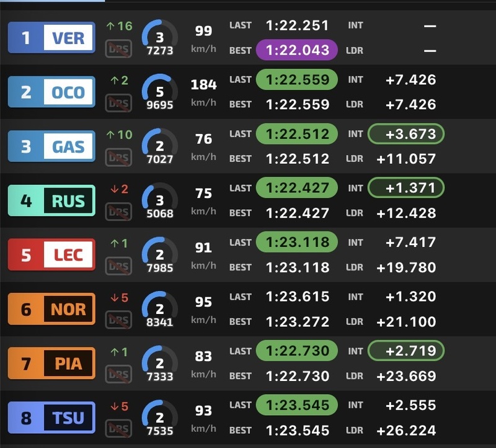This screenshot has width=496, height=448.
Task: Open the RUS position 4 badge
Action: click(51, 201)
